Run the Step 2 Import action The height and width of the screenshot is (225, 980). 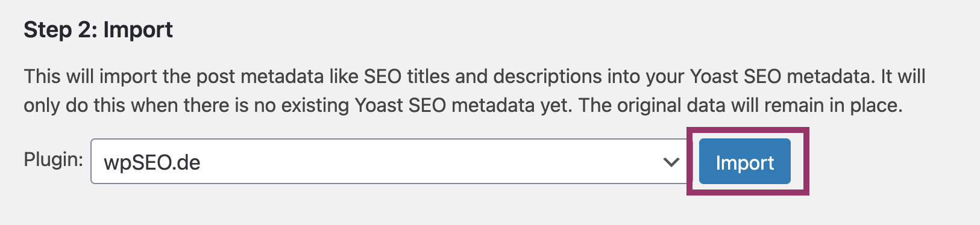coord(744,161)
